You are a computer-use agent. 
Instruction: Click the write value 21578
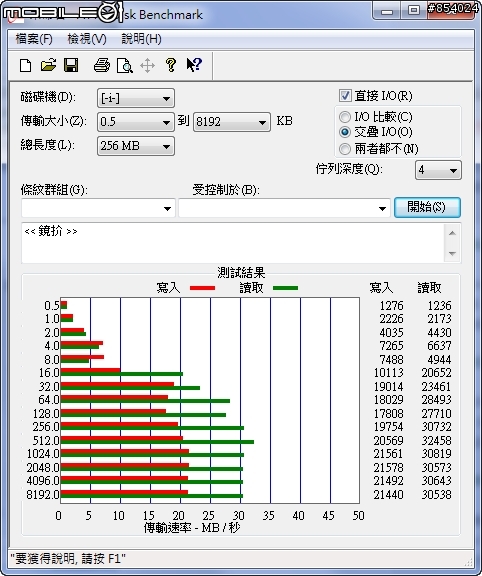(388, 468)
